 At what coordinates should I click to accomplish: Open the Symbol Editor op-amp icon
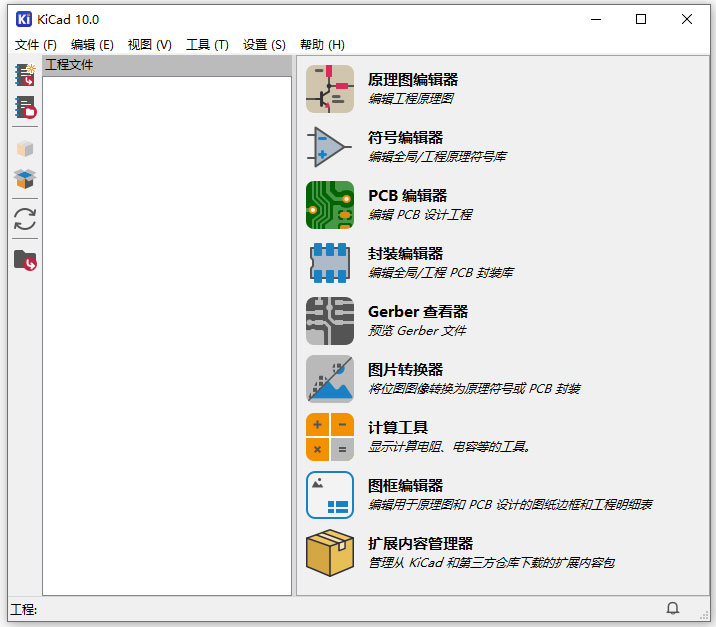(x=330, y=147)
